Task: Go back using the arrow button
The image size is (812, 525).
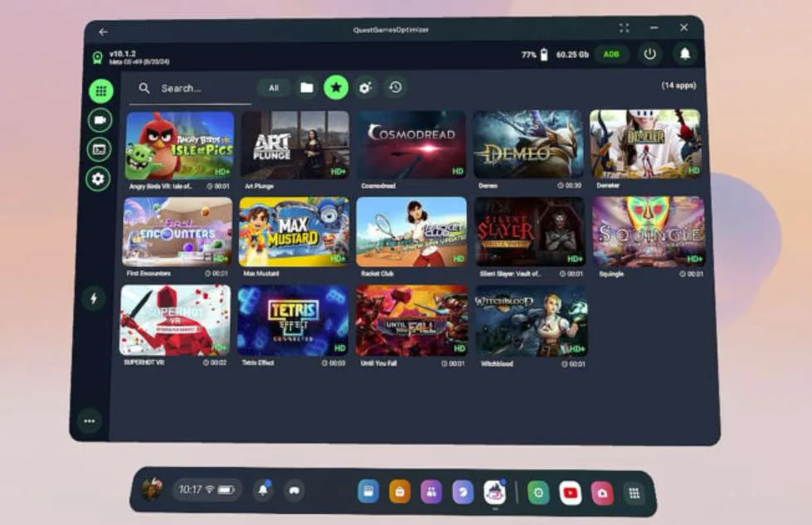Action: (103, 32)
